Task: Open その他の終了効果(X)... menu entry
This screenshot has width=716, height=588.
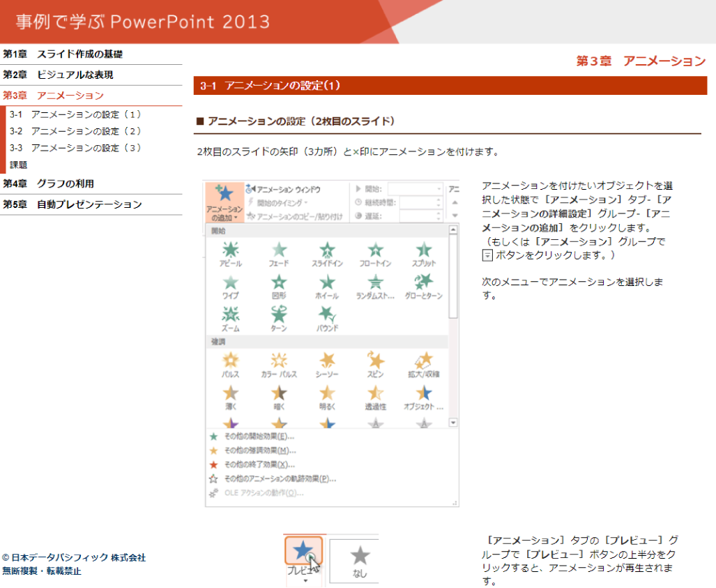Action: click(x=259, y=465)
